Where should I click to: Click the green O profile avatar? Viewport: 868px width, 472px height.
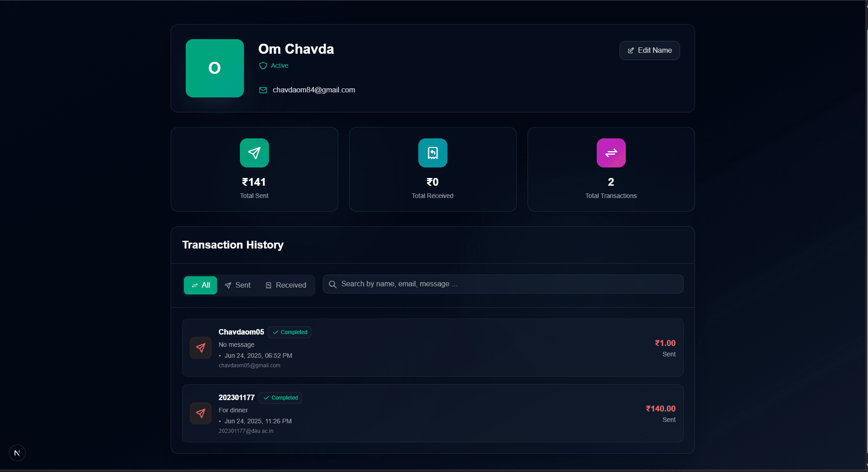tap(215, 68)
